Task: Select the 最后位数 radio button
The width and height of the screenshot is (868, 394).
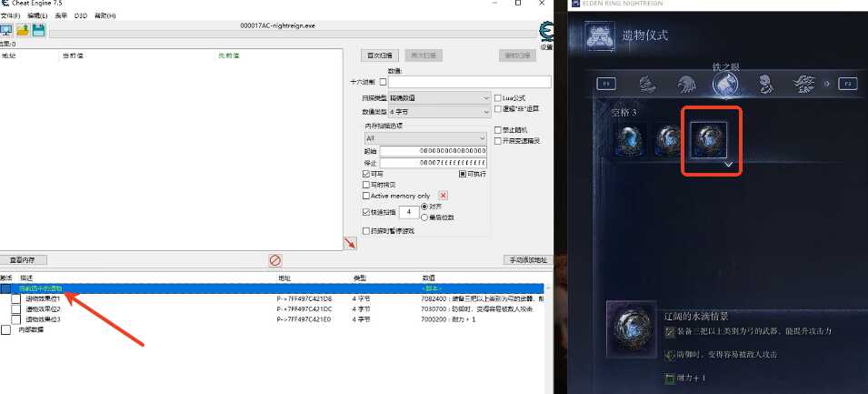Action: tap(424, 217)
